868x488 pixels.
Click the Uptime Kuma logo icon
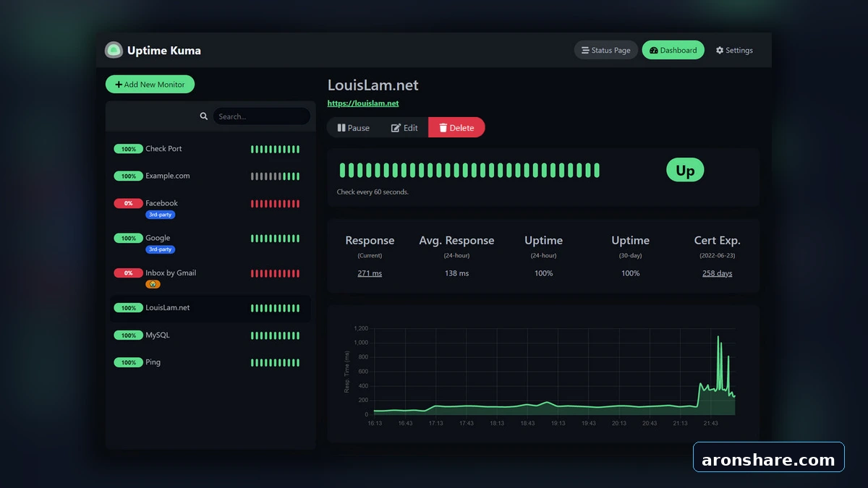click(114, 50)
